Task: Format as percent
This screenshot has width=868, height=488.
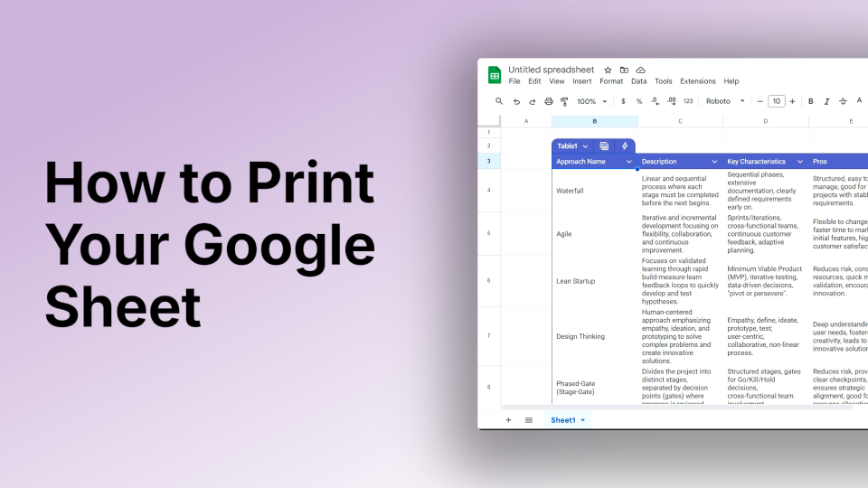Action: pyautogui.click(x=639, y=101)
